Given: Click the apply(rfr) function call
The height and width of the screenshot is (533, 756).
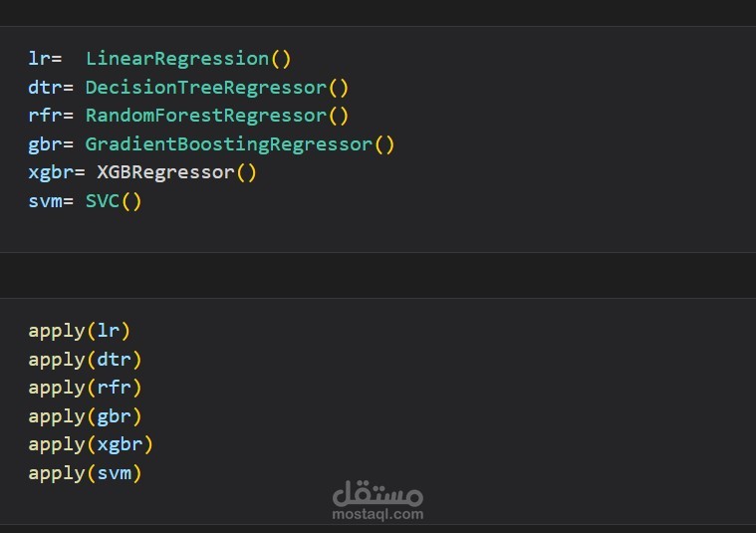Looking at the screenshot, I should coord(85,387).
